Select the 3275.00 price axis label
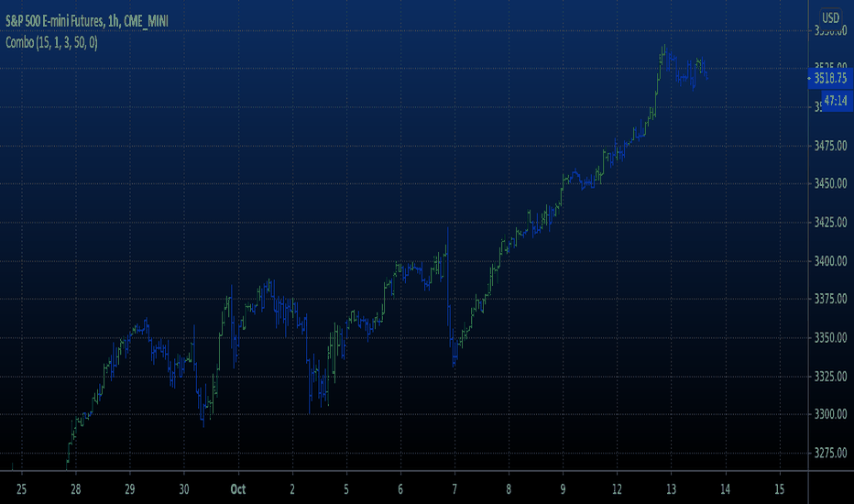This screenshot has height=504, width=854. coord(830,453)
